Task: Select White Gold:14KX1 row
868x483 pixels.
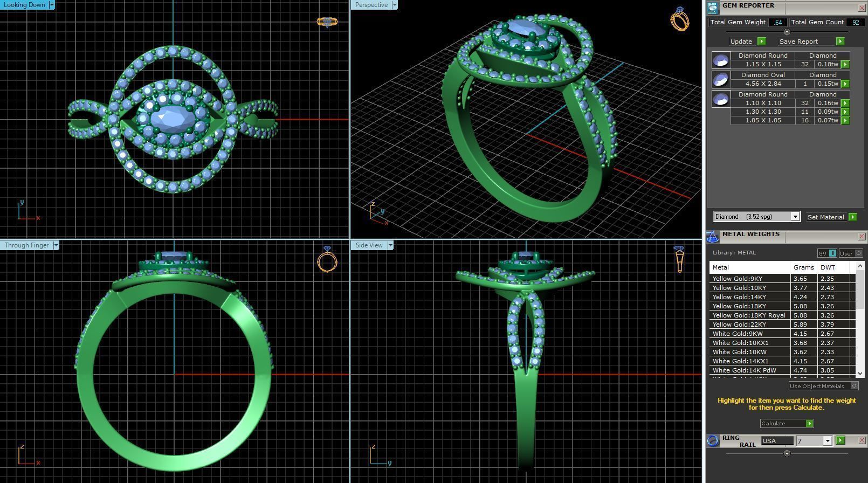Action: click(x=782, y=361)
